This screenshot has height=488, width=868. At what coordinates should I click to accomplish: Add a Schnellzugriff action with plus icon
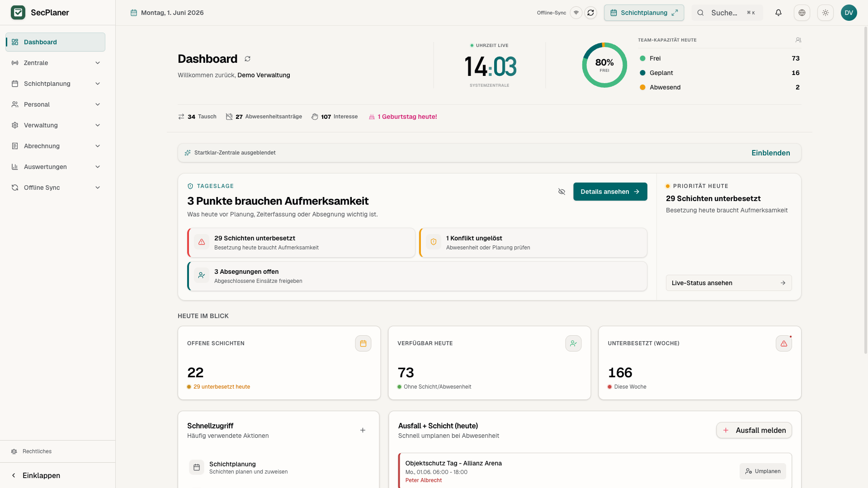click(363, 430)
